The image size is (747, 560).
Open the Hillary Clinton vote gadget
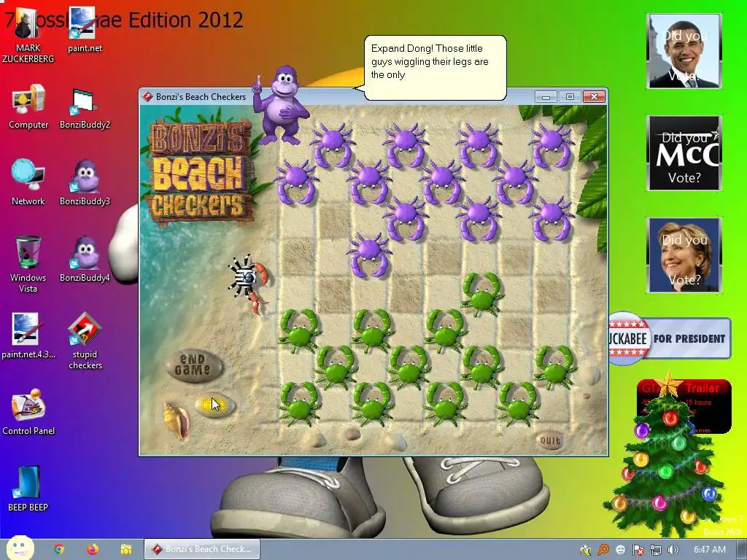coord(684,255)
